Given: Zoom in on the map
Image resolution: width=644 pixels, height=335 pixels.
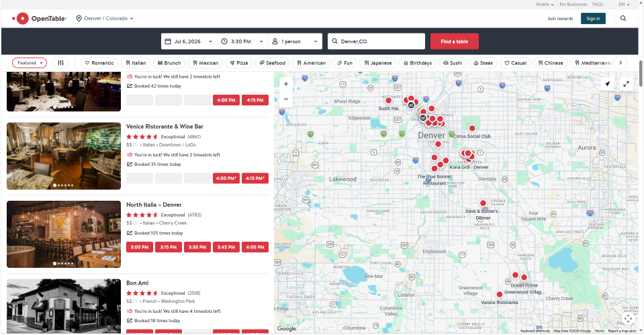Looking at the screenshot, I should click(x=286, y=84).
